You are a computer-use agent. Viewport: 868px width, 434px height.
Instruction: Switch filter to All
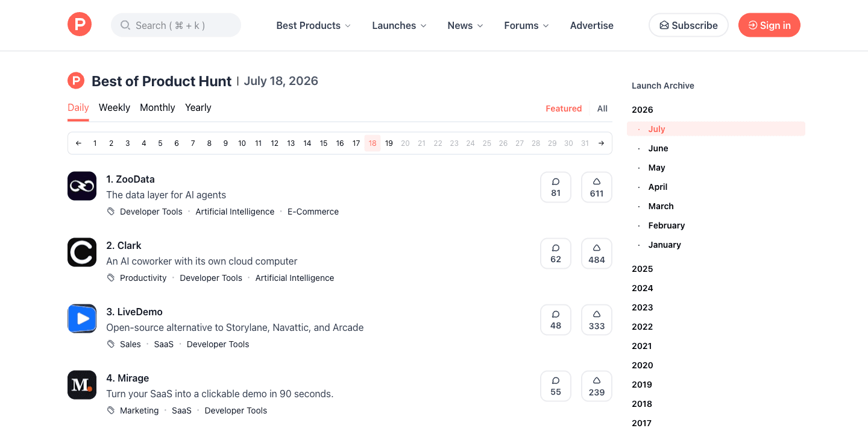coord(602,108)
